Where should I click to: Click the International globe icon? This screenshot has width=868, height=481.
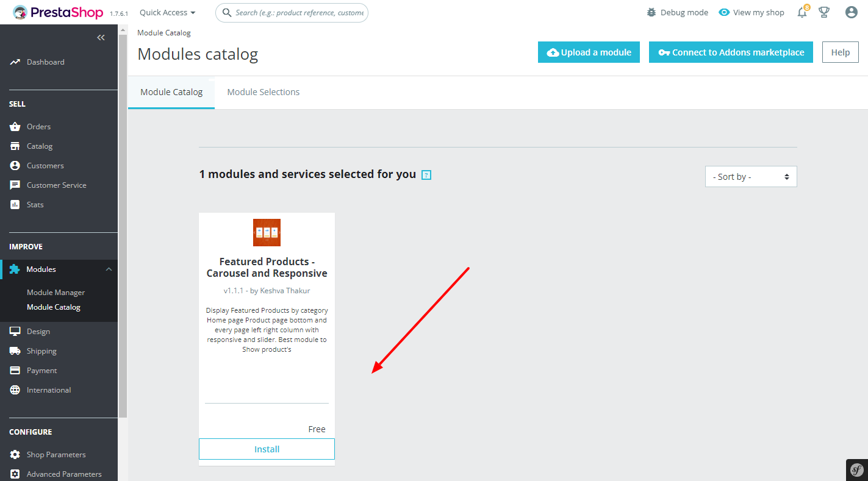click(15, 390)
